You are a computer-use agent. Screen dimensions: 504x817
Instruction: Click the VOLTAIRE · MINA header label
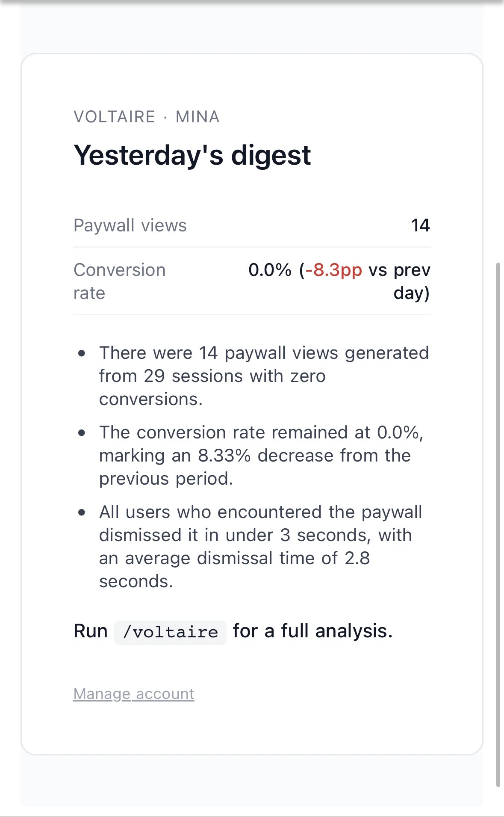coord(147,117)
